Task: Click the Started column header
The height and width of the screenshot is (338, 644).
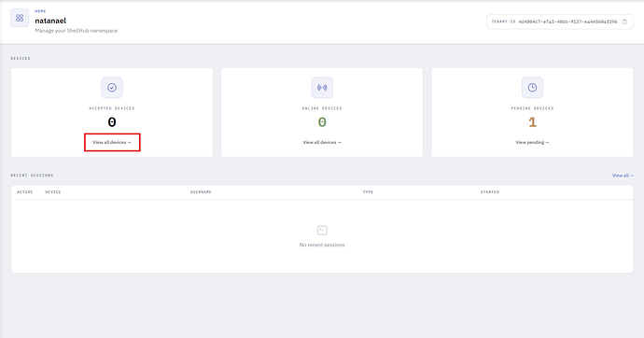Action: [490, 192]
